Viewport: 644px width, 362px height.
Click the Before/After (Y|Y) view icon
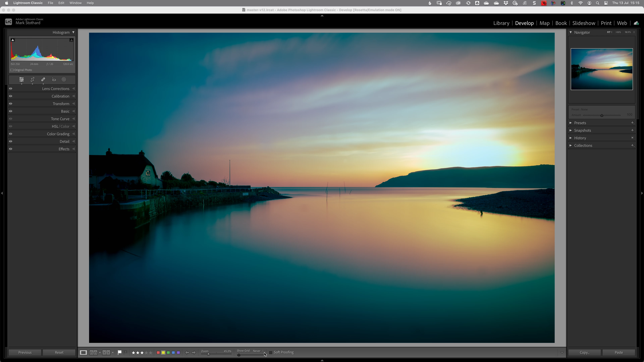[x=106, y=352]
